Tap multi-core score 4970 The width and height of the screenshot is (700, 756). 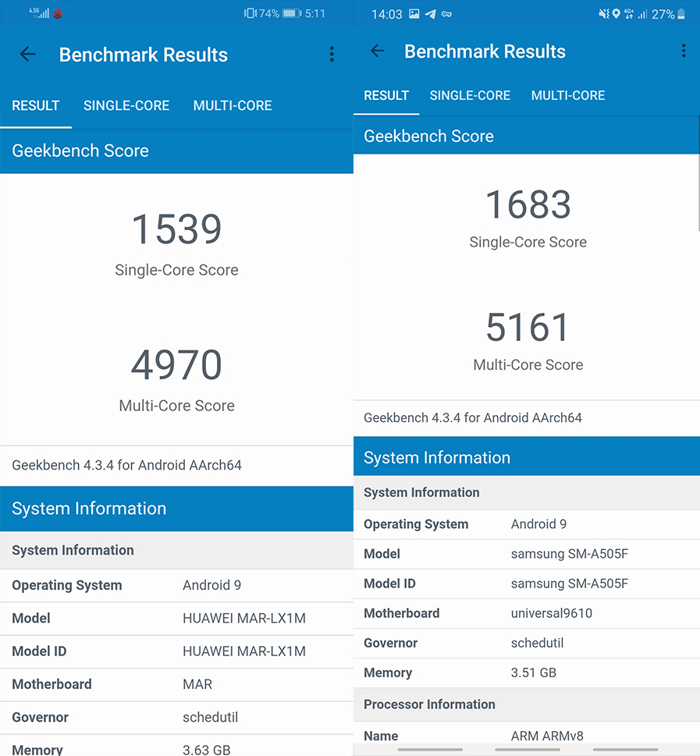coord(176,365)
